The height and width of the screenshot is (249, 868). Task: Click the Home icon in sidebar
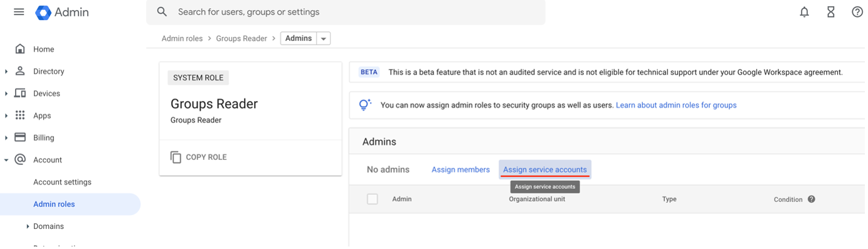[20, 49]
